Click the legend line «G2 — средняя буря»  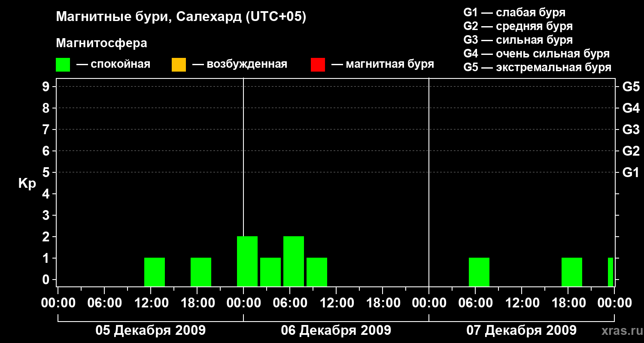518,26
